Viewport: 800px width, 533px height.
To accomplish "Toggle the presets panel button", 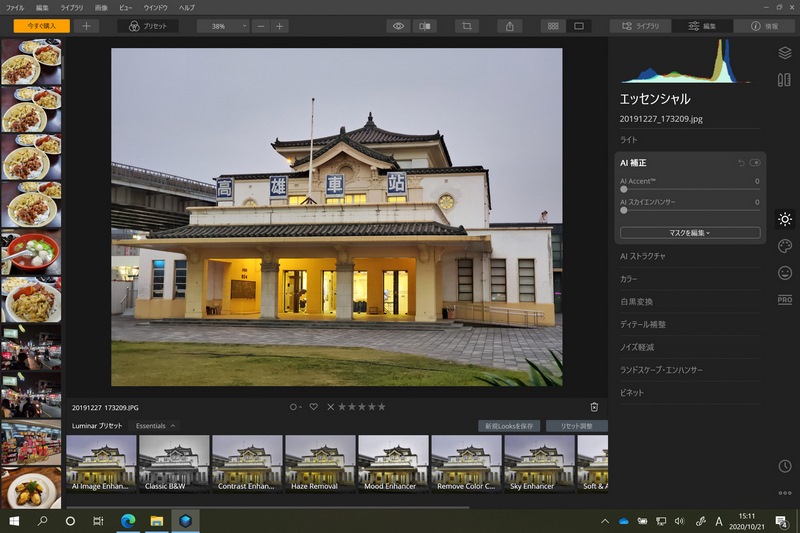I will pyautogui.click(x=148, y=26).
